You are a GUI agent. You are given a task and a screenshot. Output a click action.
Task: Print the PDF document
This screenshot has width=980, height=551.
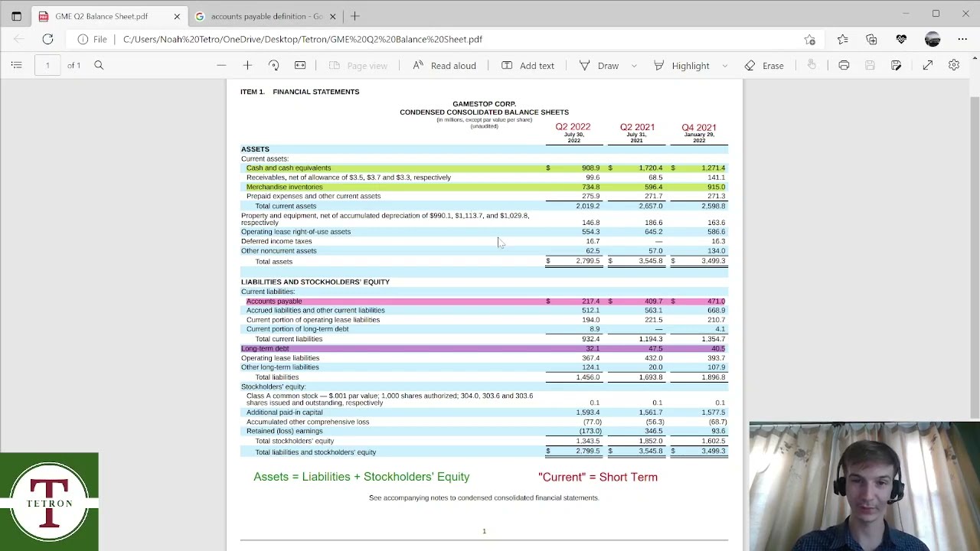(x=844, y=65)
